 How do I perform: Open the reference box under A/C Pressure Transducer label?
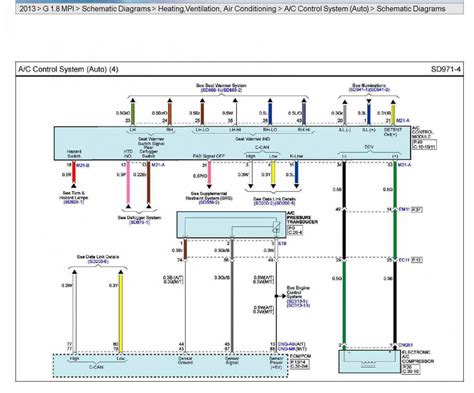click(x=295, y=230)
